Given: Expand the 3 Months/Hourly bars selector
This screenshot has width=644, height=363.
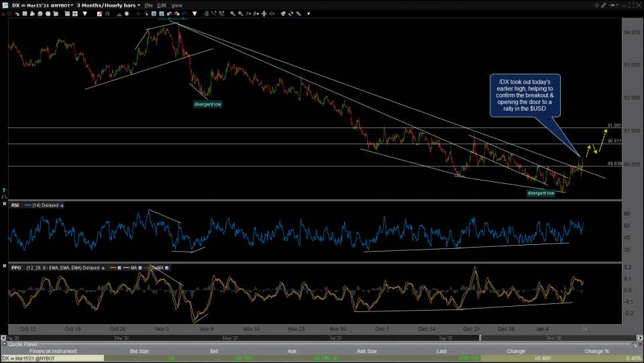Looking at the screenshot, I should click(x=139, y=5).
